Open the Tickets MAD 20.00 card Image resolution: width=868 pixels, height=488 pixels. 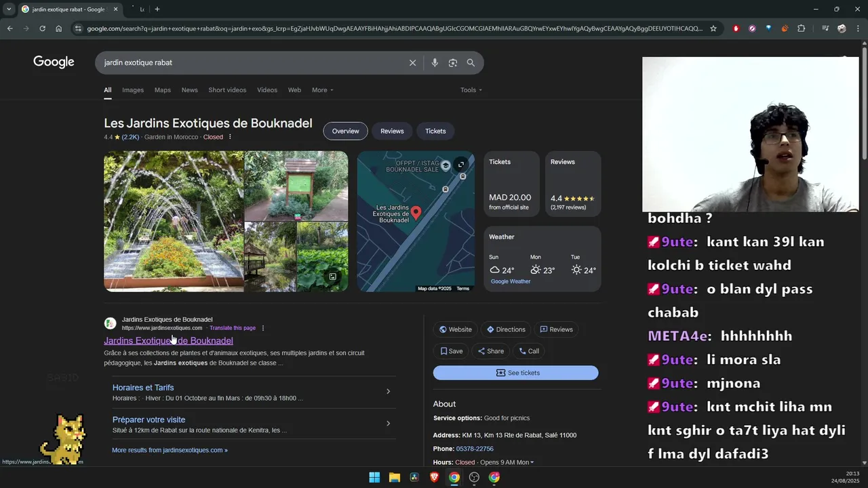point(512,184)
